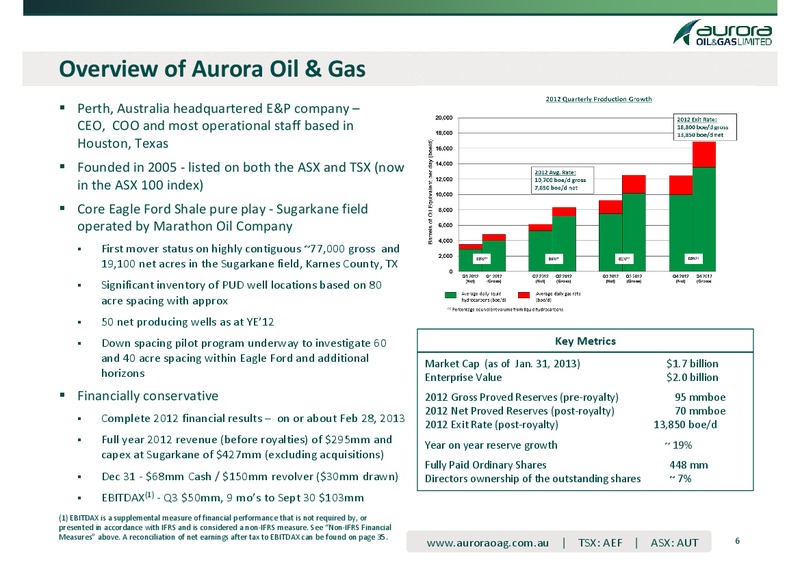Select the 'Perth, Australia headquartered E&P company' bullet
800x565 pixels.
coord(218,126)
